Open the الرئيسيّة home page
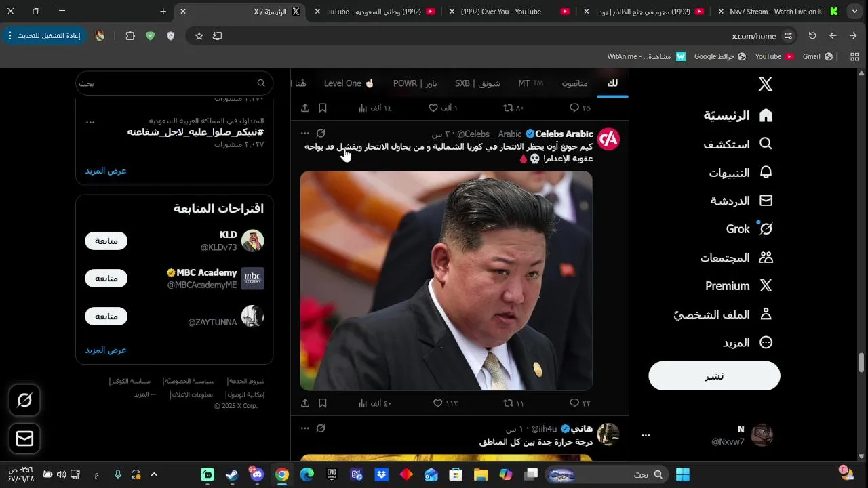The image size is (868, 488). (738, 115)
